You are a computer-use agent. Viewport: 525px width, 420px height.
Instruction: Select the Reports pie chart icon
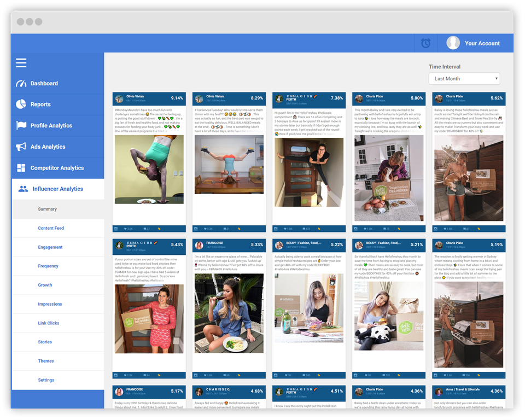click(21, 104)
